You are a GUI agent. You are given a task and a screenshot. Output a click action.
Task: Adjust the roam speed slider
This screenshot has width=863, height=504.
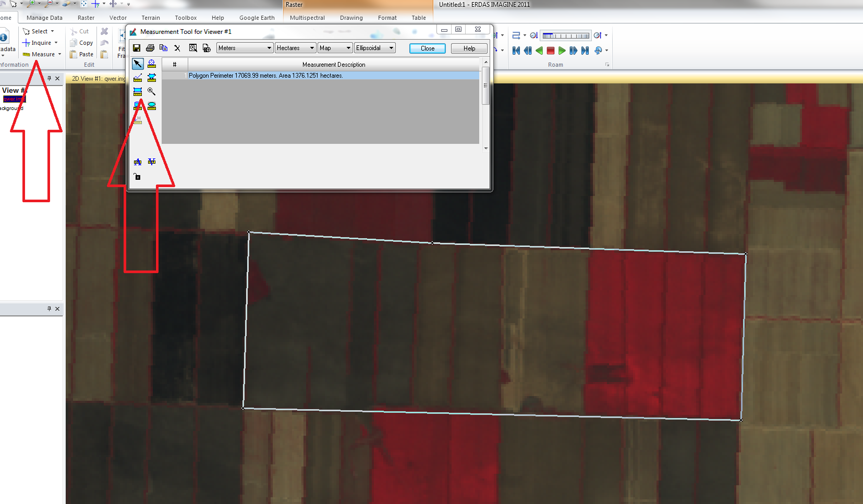(565, 35)
